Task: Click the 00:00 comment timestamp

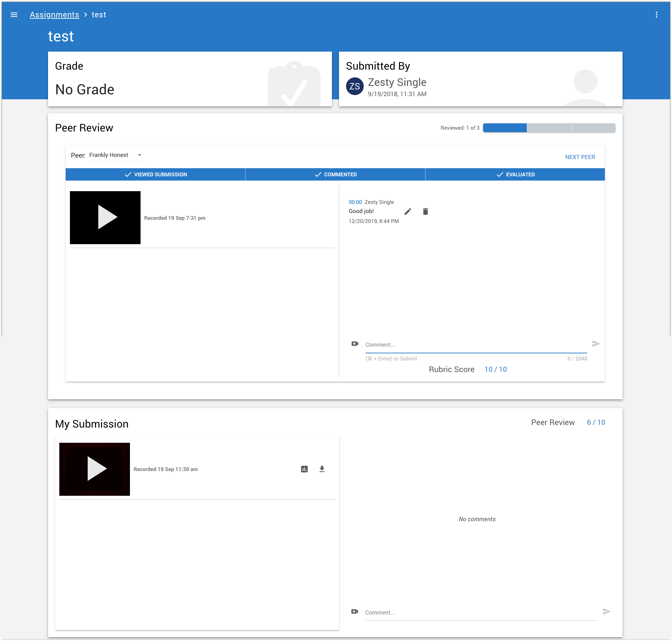Action: pyautogui.click(x=355, y=202)
